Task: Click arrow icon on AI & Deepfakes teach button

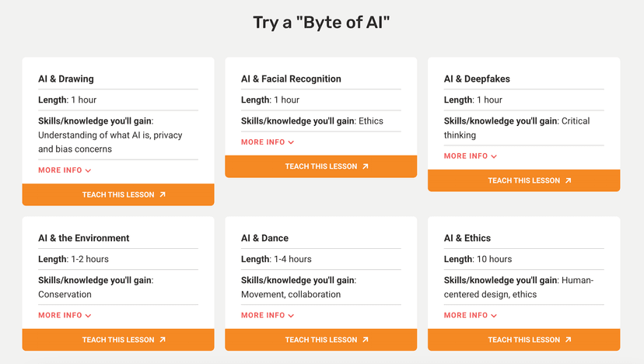Action: point(569,180)
